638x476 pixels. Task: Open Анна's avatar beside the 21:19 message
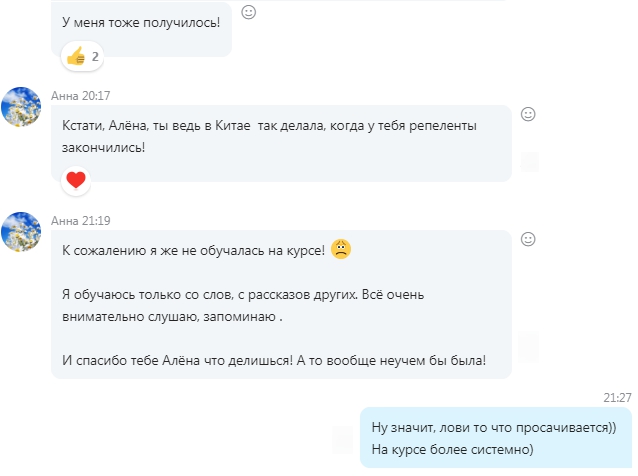click(x=21, y=231)
